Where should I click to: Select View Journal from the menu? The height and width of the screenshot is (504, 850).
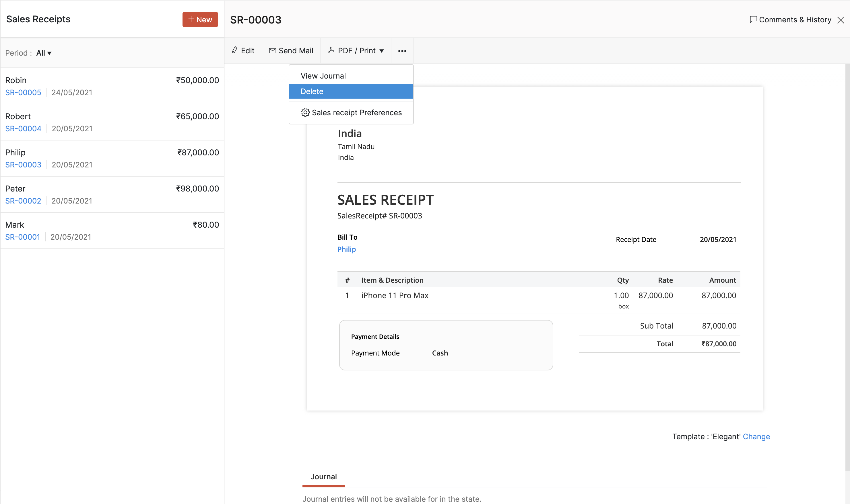(x=323, y=76)
